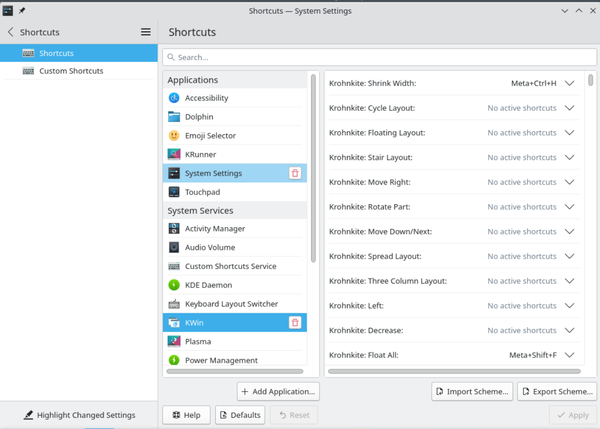
Task: Select the KRunner icon
Action: 174,154
